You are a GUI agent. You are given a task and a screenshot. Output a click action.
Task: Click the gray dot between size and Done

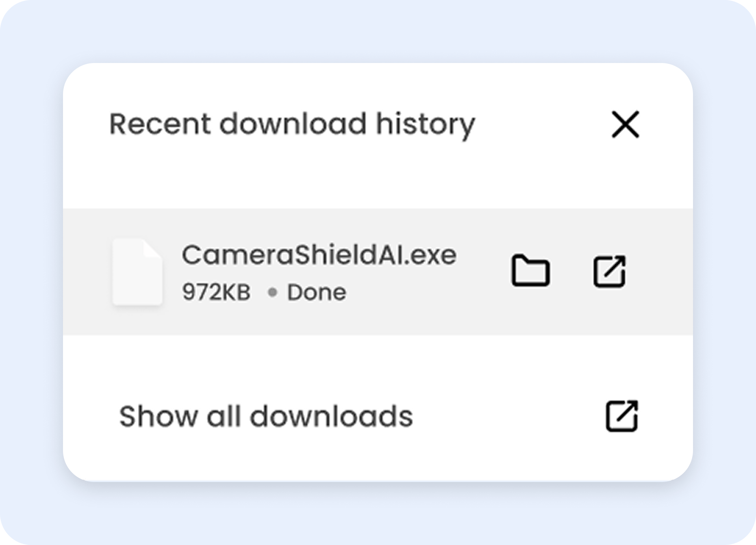coord(272,291)
